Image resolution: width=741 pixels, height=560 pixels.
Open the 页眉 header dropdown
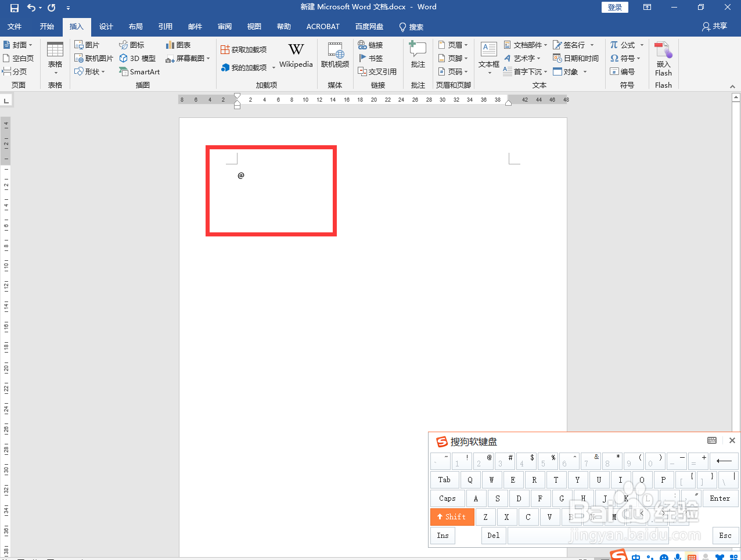coord(453,45)
